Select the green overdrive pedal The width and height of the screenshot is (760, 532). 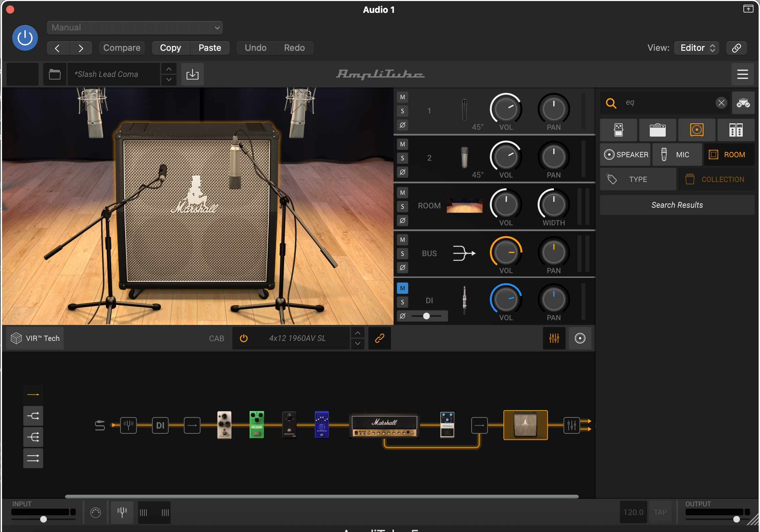[x=257, y=425]
